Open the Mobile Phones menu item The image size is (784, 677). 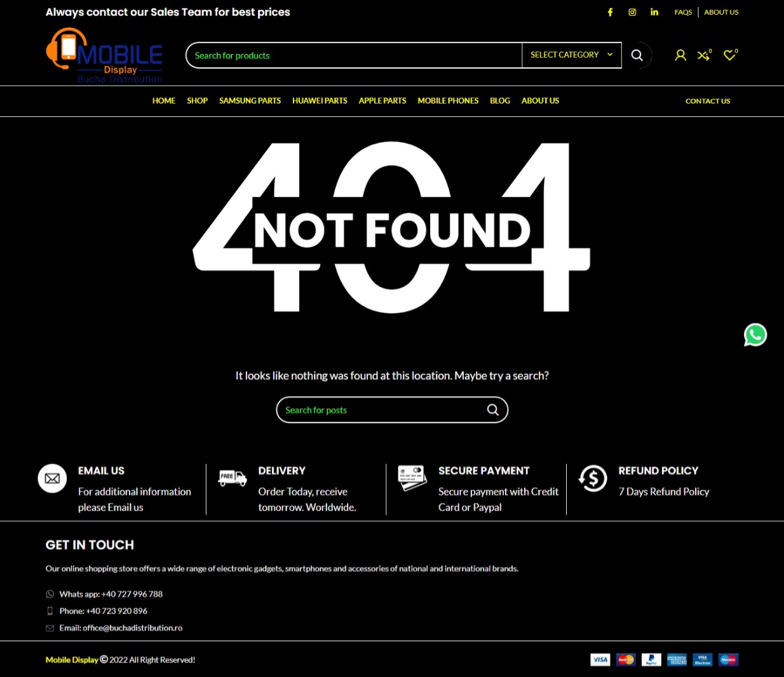point(448,101)
